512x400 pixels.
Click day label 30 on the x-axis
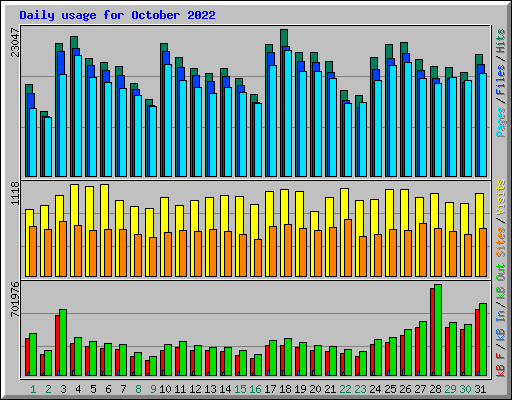click(465, 389)
